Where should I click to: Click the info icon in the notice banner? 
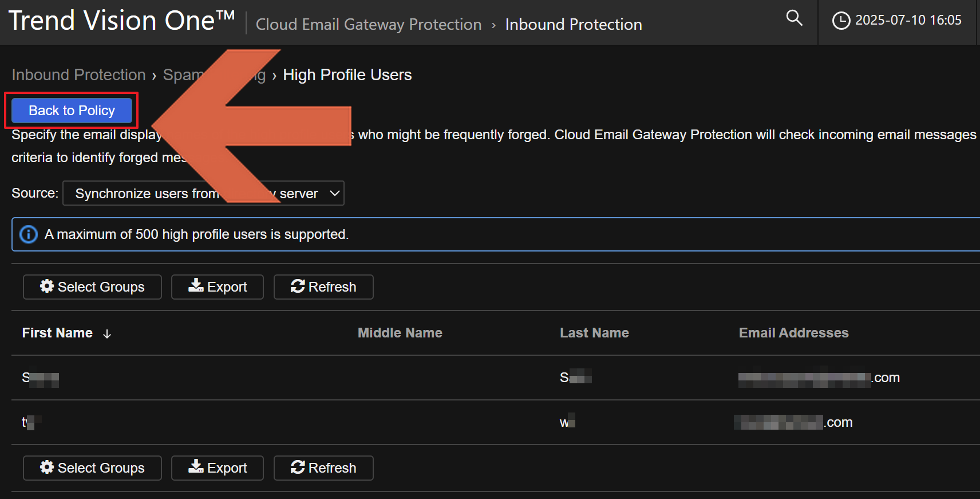pos(29,234)
